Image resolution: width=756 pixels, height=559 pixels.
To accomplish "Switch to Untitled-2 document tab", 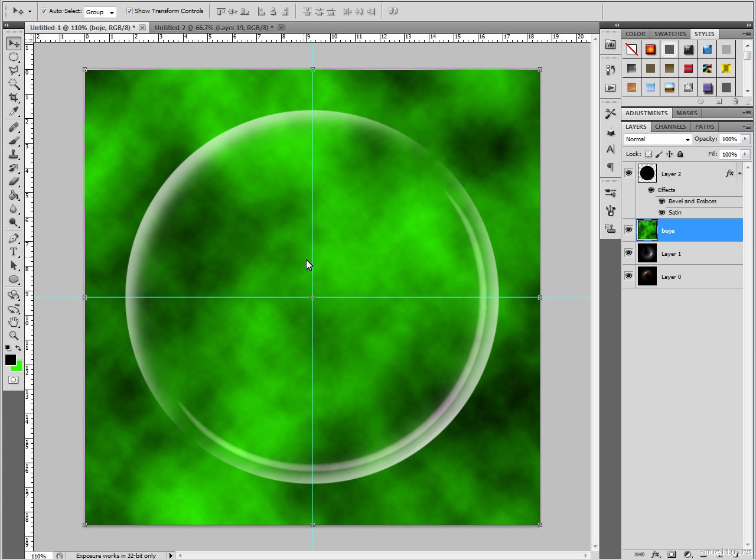I will tap(214, 28).
